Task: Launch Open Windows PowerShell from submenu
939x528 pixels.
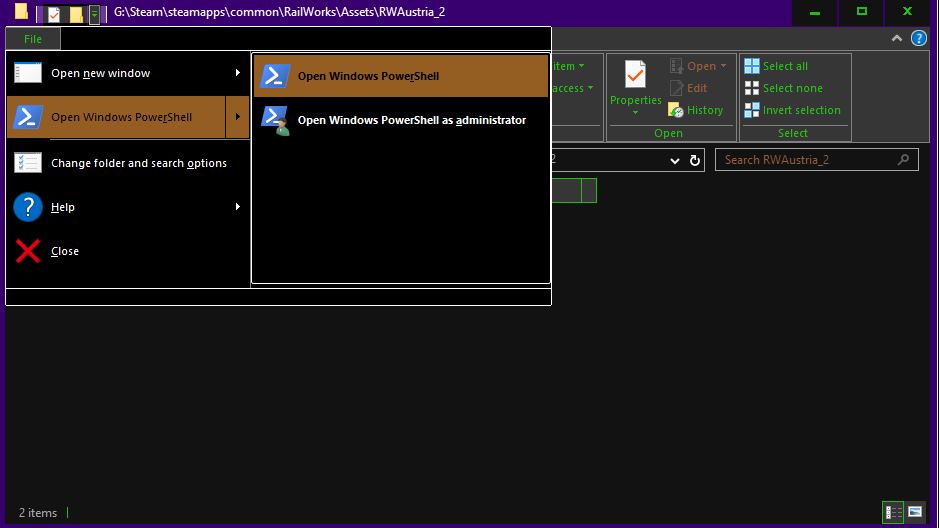Action: click(401, 76)
